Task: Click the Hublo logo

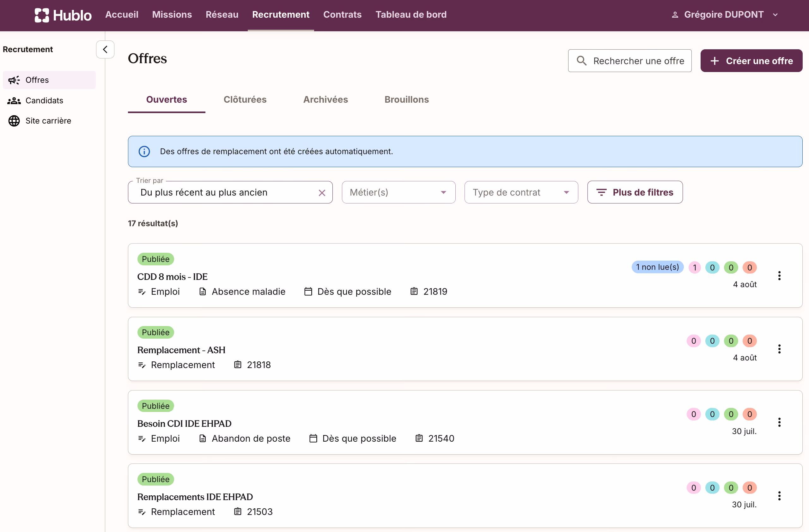Action: 63,15
